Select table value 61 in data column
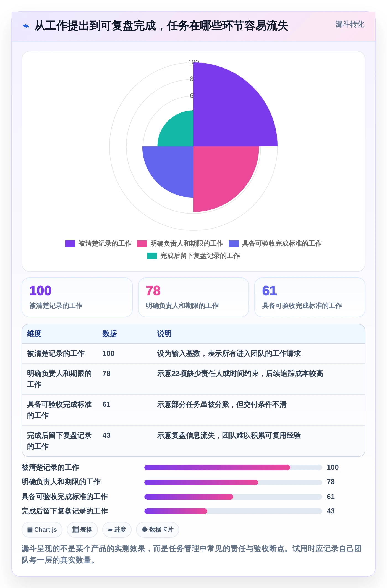387x588 pixels. (x=106, y=405)
